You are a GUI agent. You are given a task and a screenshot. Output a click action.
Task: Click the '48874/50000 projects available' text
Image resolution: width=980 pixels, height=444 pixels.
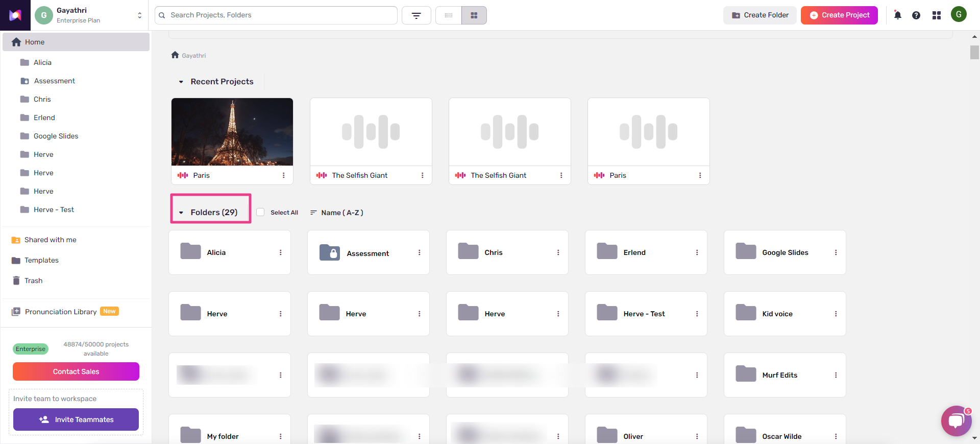point(96,349)
